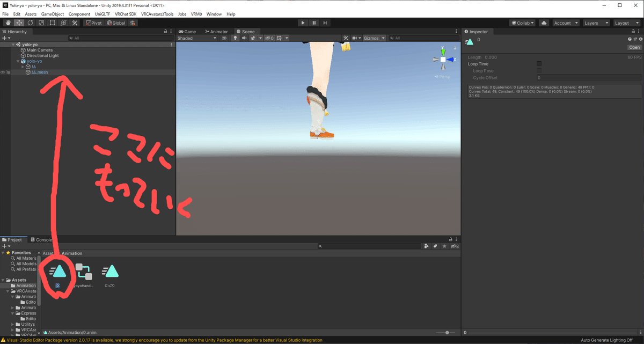This screenshot has height=344, width=644.
Task: Open Hierarchy create plus dropdown
Action: [6, 38]
